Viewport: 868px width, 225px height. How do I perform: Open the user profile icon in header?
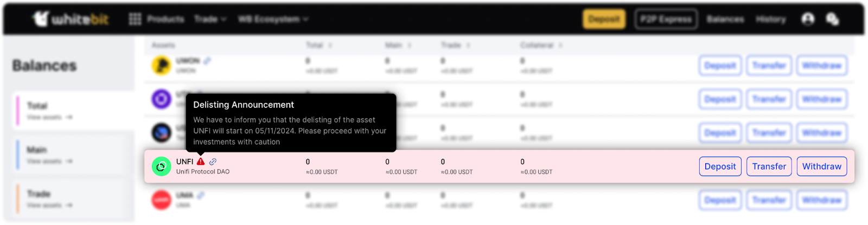(x=808, y=19)
